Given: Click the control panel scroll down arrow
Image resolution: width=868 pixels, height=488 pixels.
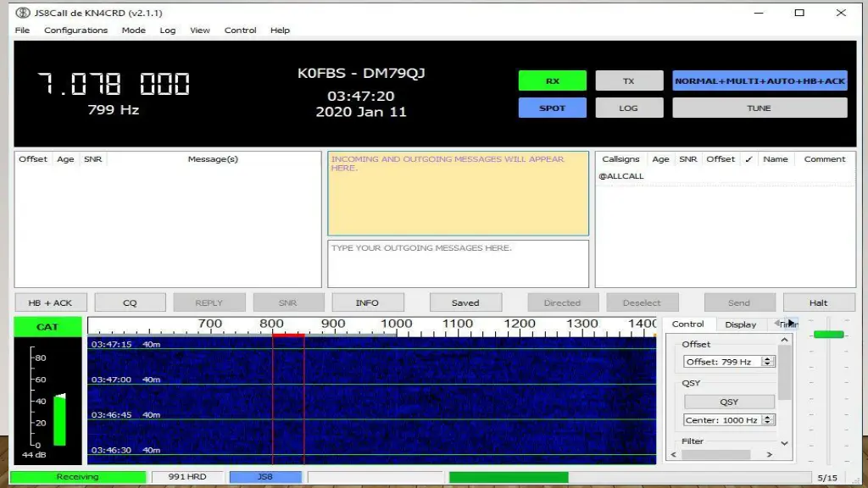Looking at the screenshot, I should pyautogui.click(x=784, y=443).
